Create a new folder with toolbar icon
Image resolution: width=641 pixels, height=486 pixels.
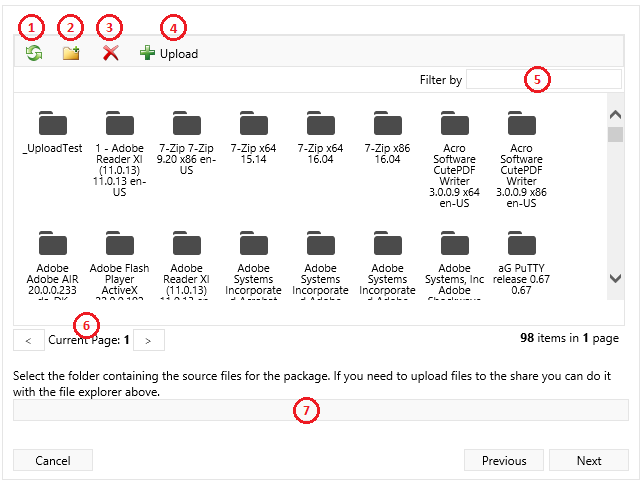pos(71,53)
